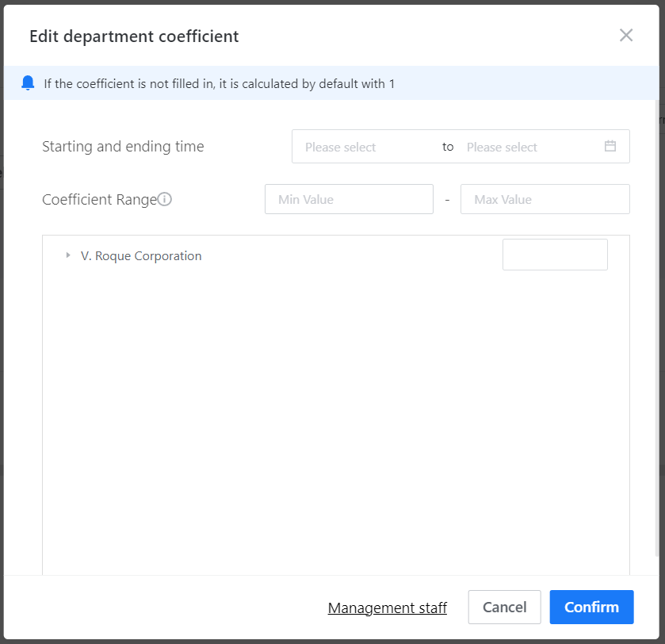The width and height of the screenshot is (665, 644).
Task: Open the calendar icon date picker
Action: [x=610, y=146]
